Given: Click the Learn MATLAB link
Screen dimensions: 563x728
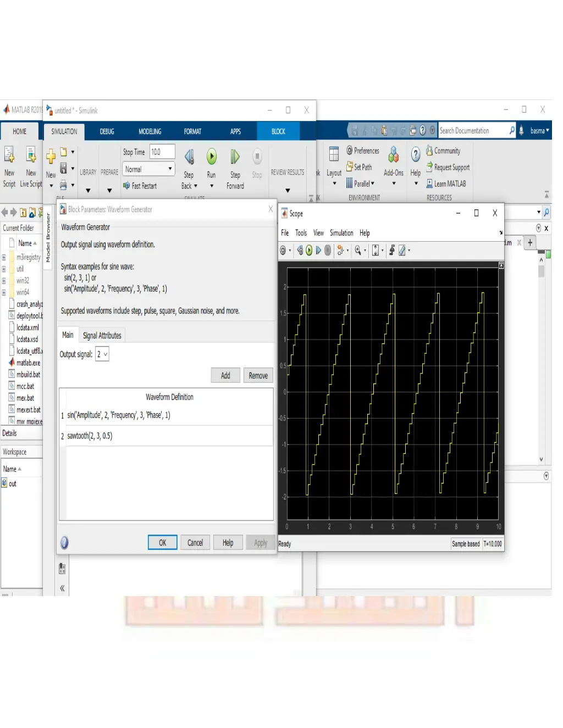Looking at the screenshot, I should pyautogui.click(x=445, y=184).
